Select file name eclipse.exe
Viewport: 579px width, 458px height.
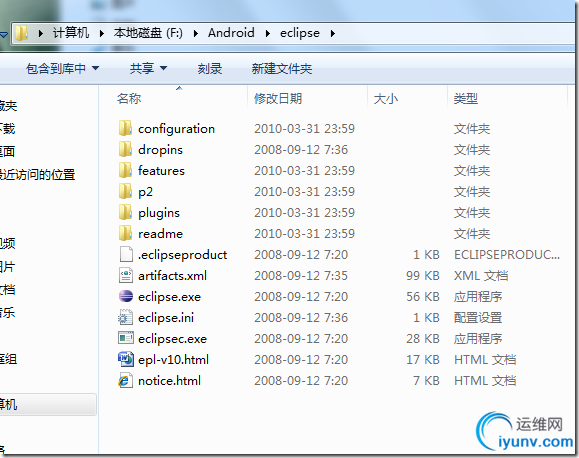169,297
